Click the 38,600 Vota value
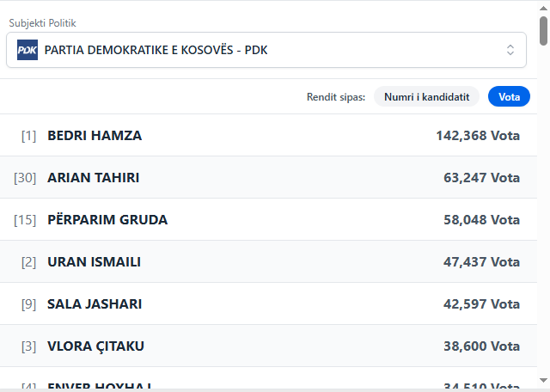Image resolution: width=550 pixels, height=392 pixels. click(481, 346)
